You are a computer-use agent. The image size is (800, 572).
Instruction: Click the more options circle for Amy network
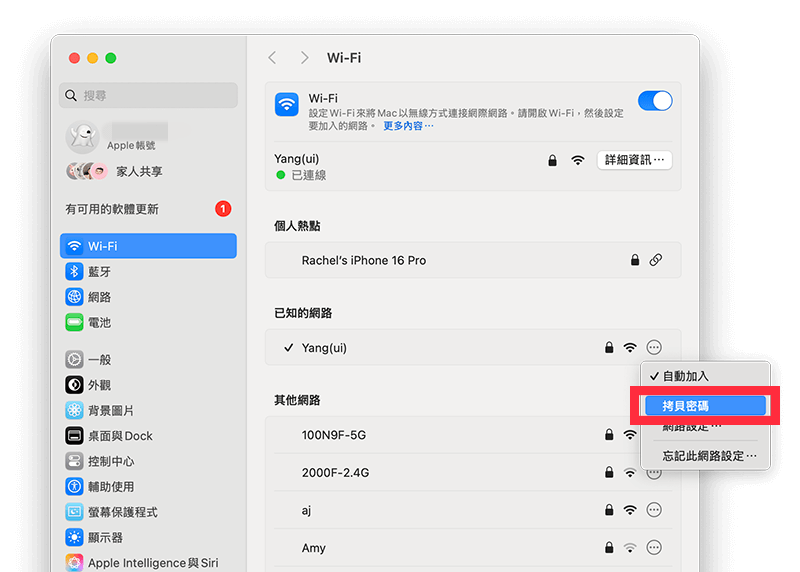click(x=654, y=548)
